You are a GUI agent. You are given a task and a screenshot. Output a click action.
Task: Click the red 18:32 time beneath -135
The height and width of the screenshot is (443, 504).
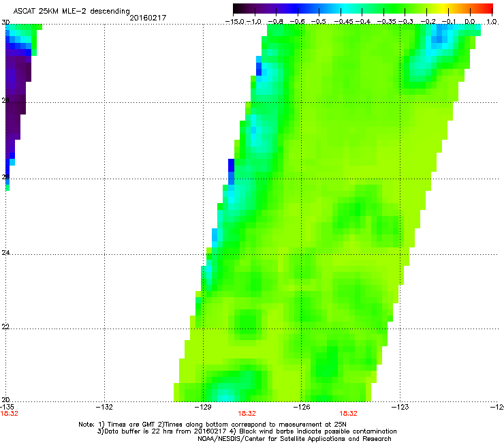click(x=10, y=414)
